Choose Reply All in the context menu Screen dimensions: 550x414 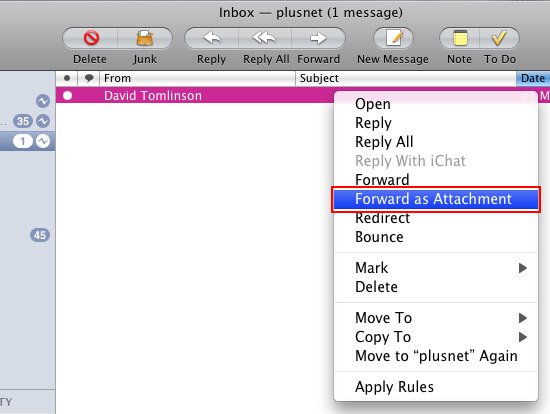click(x=436, y=142)
